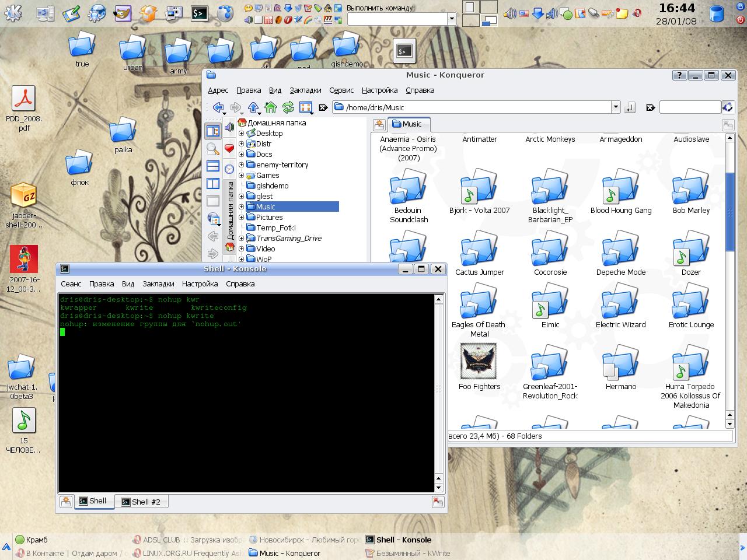Click the green Home toolbar button
This screenshot has height=560, width=747.
tap(271, 107)
